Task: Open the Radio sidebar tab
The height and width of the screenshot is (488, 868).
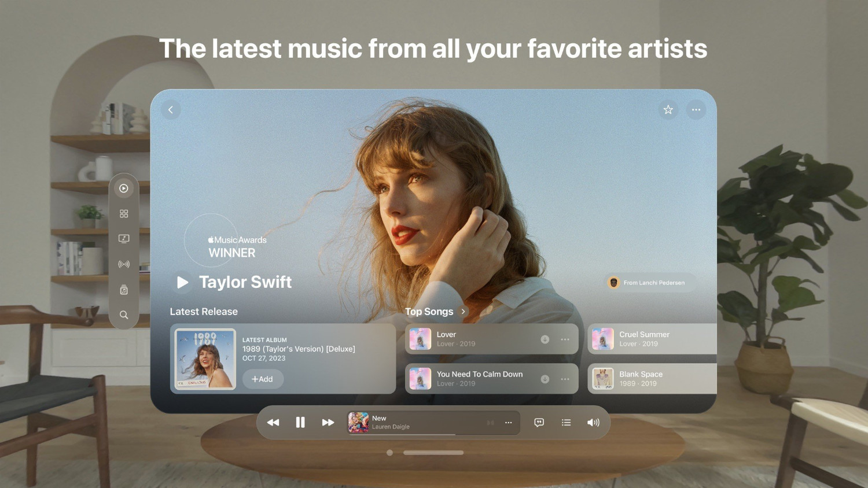Action: (x=124, y=264)
